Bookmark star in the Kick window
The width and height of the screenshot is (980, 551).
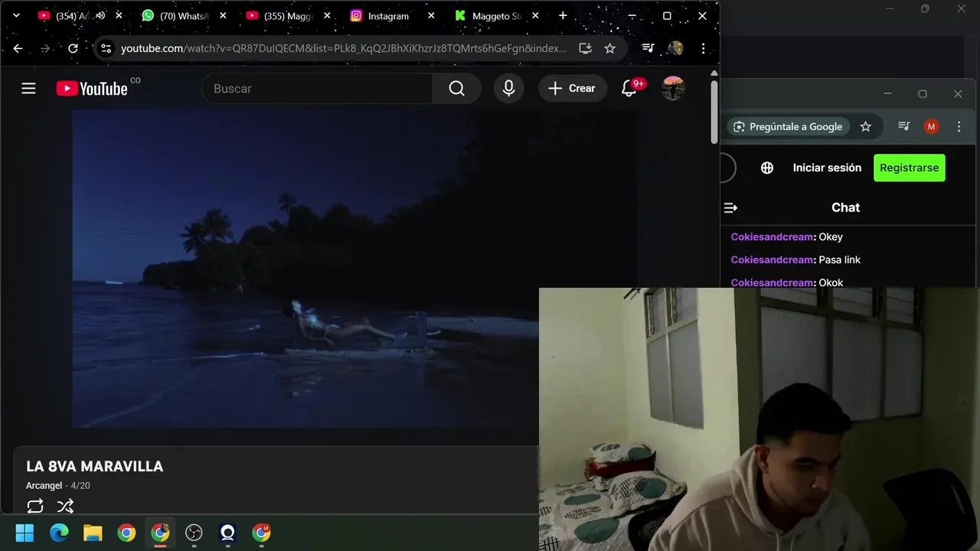[x=866, y=127]
